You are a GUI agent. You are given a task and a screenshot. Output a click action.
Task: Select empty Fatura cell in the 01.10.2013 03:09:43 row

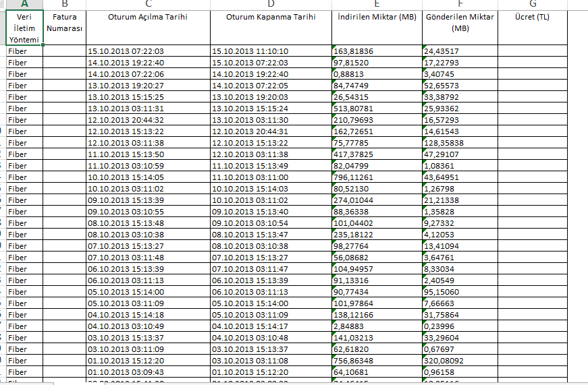(x=65, y=372)
